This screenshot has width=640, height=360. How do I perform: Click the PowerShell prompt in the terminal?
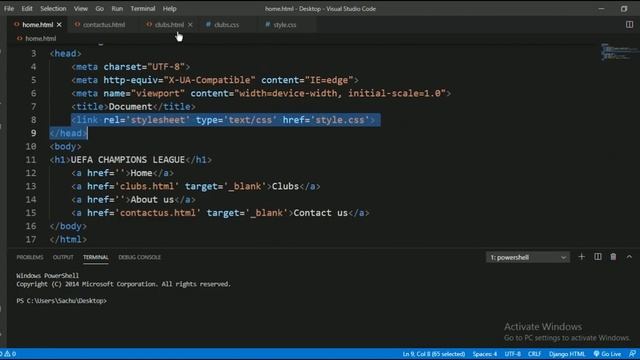point(61,301)
